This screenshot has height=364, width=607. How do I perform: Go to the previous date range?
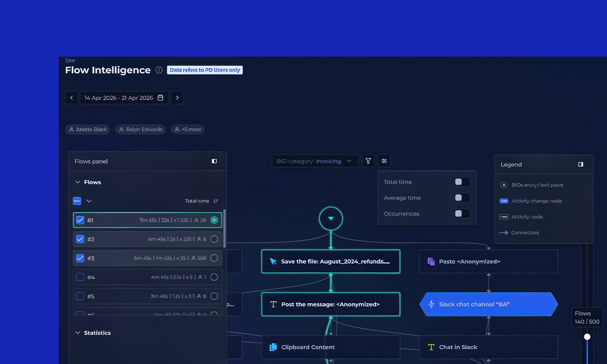point(72,97)
